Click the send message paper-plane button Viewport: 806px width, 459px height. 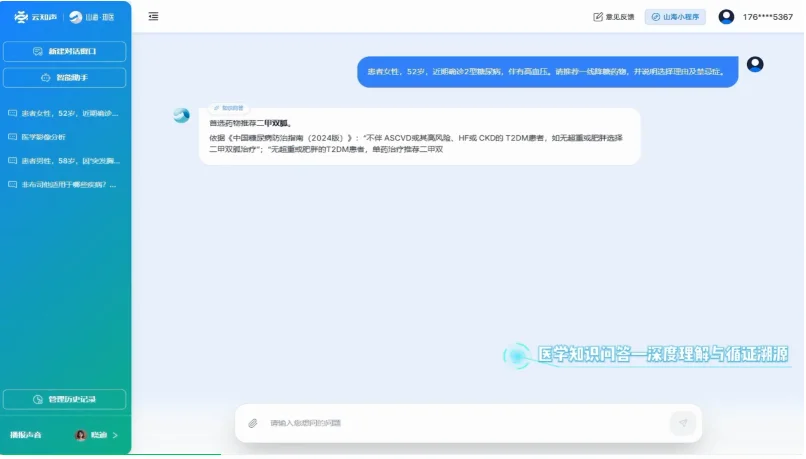683,423
